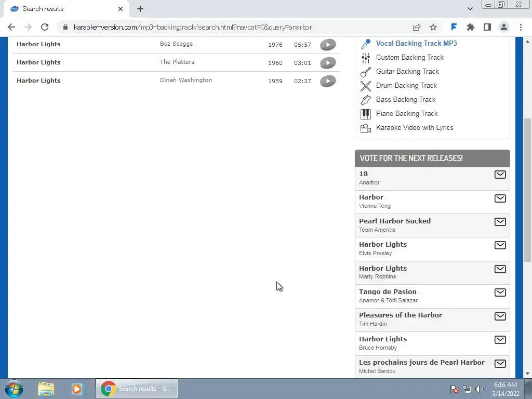Open Custom Backing Track link
The image size is (532, 399).
(x=410, y=57)
